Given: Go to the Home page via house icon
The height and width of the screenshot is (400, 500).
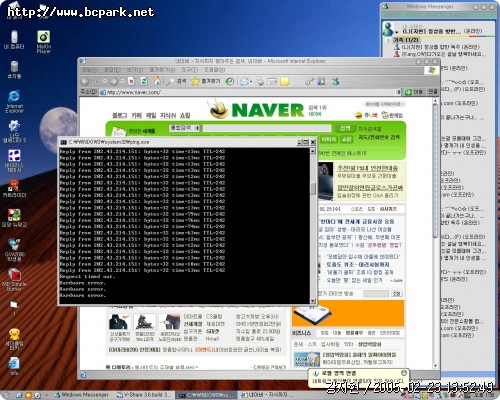Looking at the screenshot, I should point(157,81).
